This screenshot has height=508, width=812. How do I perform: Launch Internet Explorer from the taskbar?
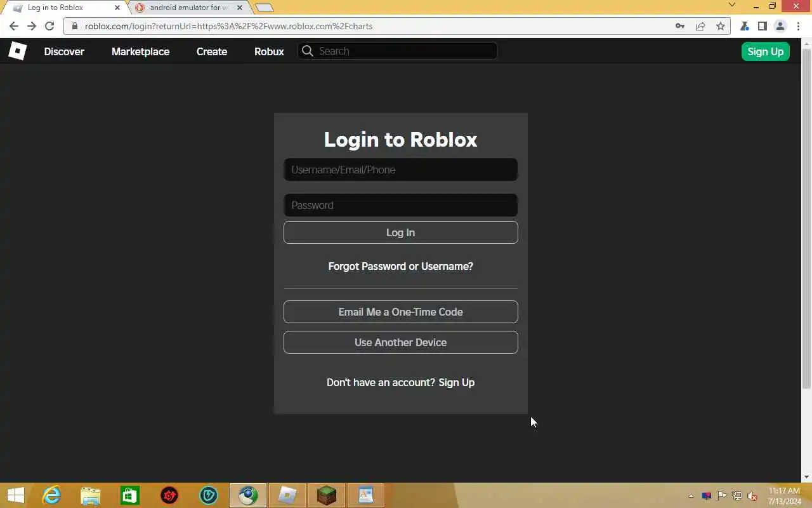tap(51, 495)
